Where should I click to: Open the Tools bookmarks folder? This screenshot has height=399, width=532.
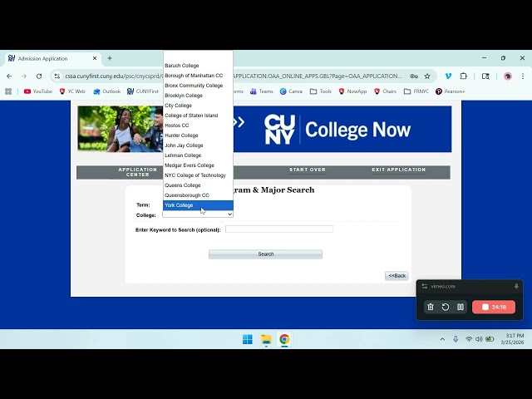tap(321, 91)
